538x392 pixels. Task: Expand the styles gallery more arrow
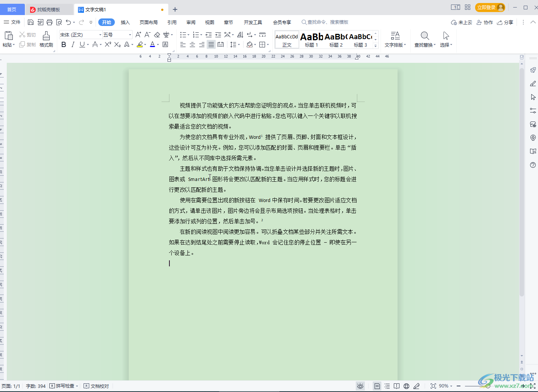tap(375, 46)
